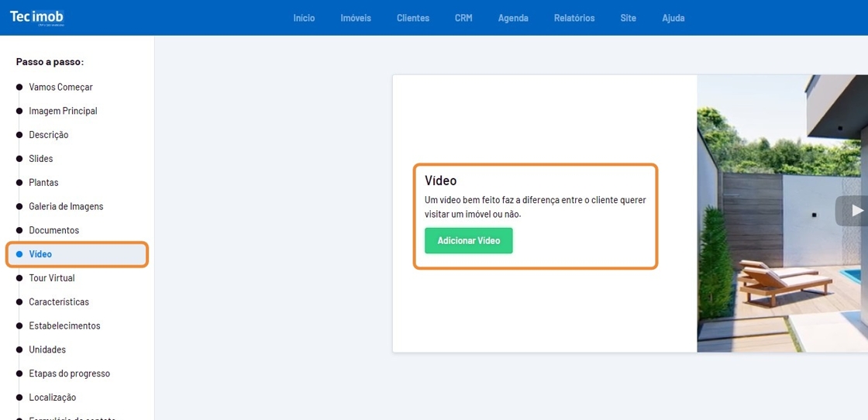Open the Descrição step

coord(48,135)
